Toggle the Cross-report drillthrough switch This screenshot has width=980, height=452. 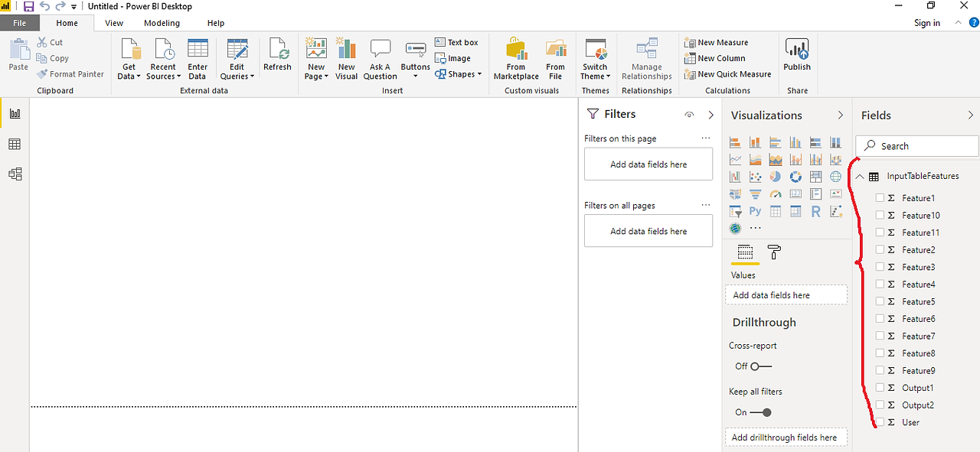click(761, 366)
